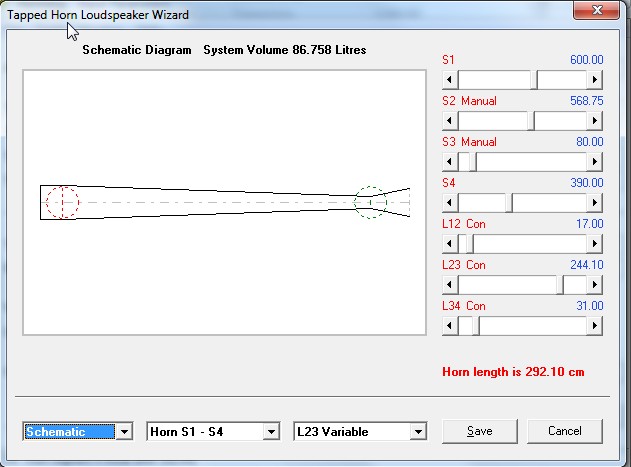
Task: Click the L12 Con label
Action: click(464, 224)
